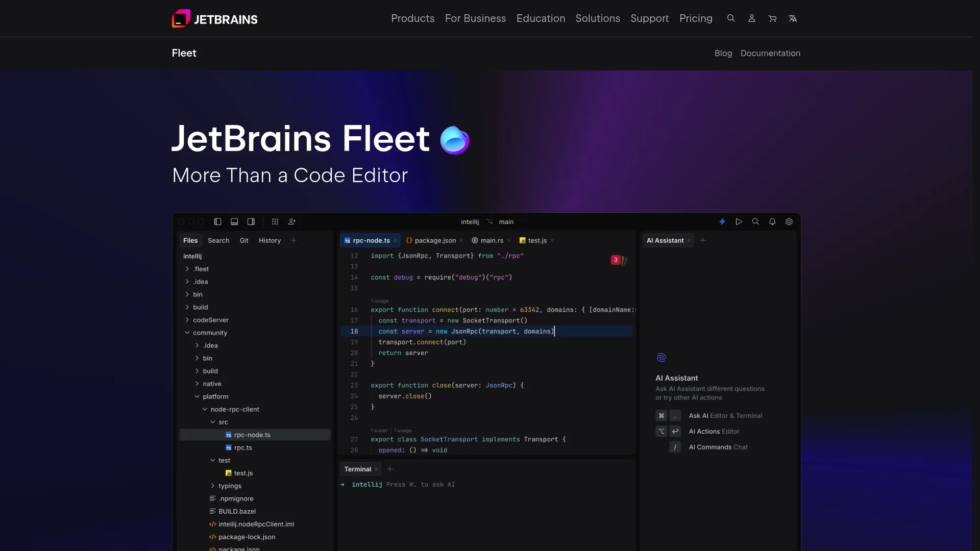This screenshot has width=980, height=551.
Task: Expand the top-level .idea folder
Action: coord(187,282)
